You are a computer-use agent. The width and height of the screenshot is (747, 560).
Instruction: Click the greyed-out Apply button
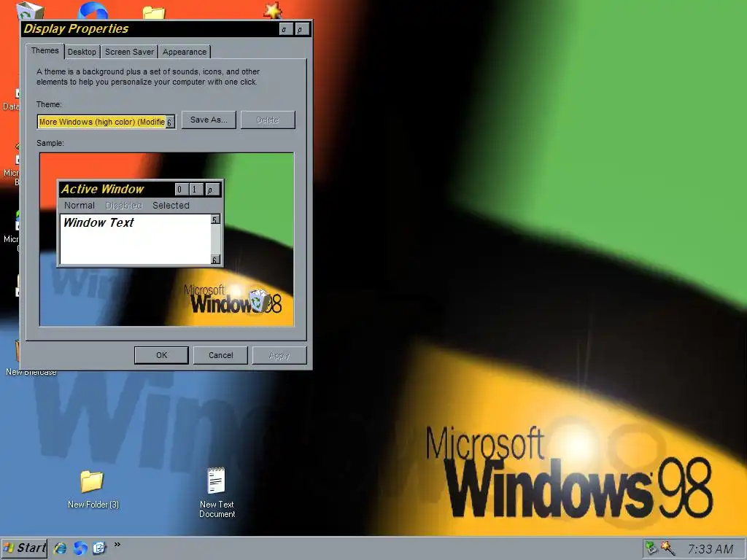pos(279,355)
